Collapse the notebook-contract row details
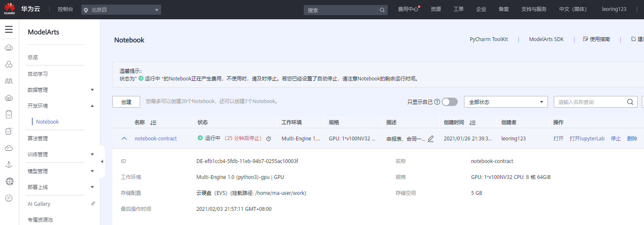Viewport: 644px width, 225px height. (x=124, y=138)
